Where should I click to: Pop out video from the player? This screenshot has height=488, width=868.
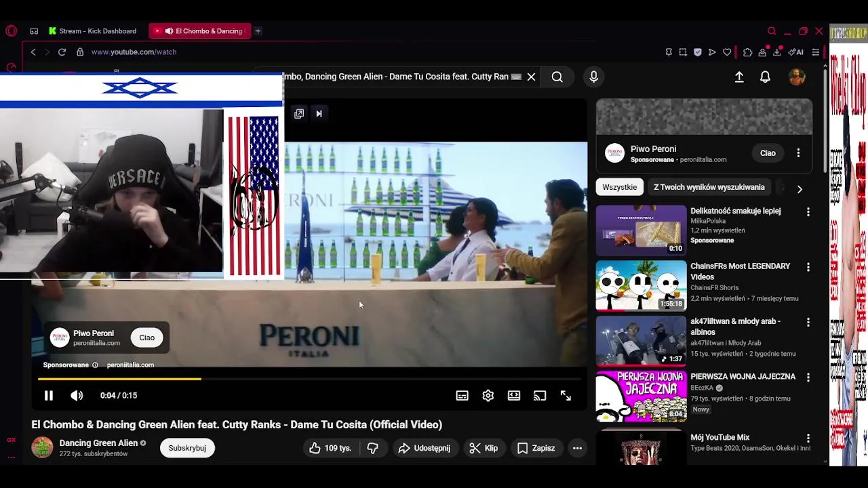(299, 113)
